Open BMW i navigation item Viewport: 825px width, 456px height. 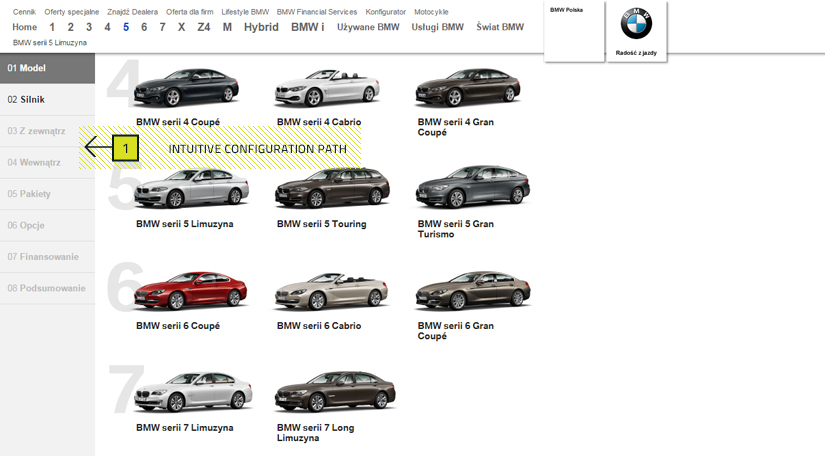(x=308, y=27)
